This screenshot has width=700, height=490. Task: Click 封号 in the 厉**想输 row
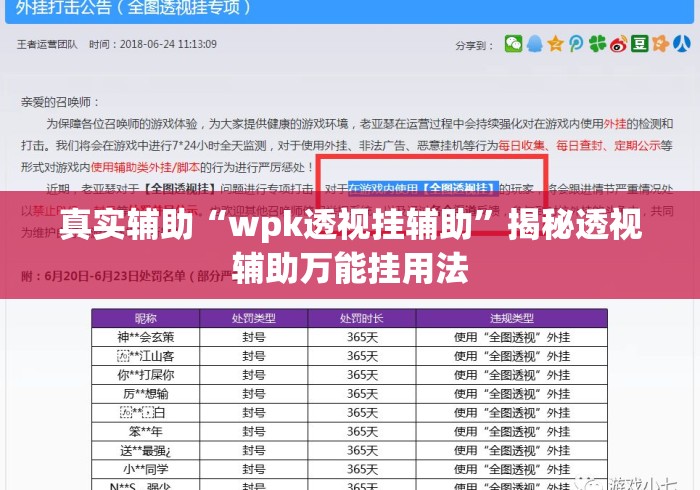[x=254, y=394]
